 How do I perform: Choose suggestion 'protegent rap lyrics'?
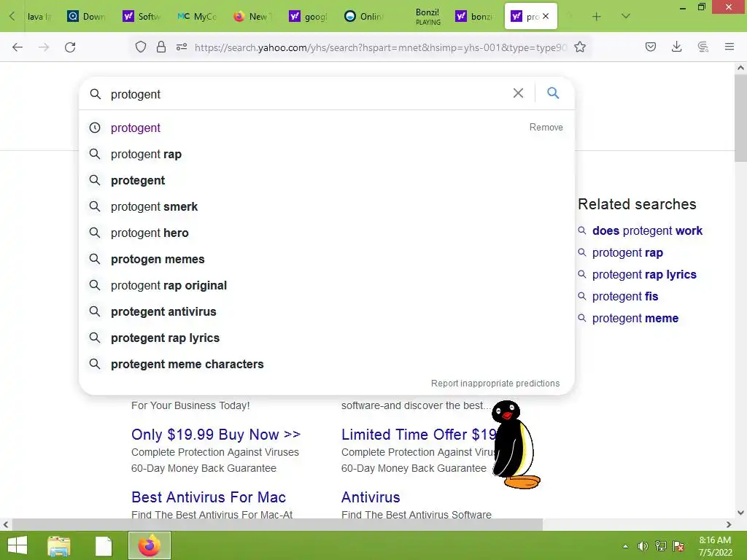(326, 338)
